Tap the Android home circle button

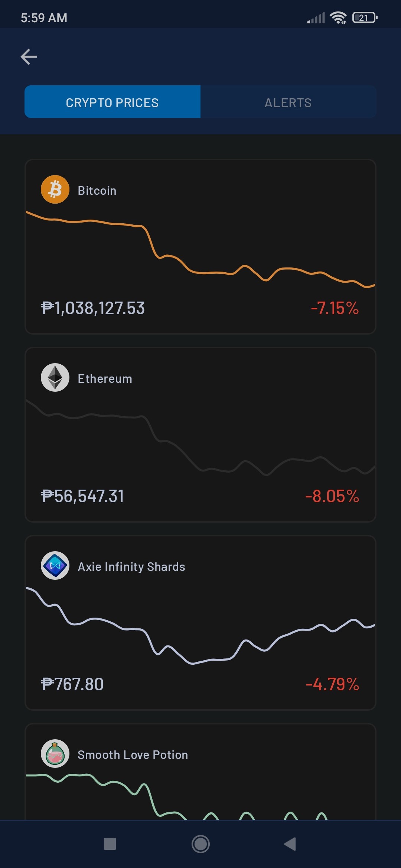coord(200,844)
